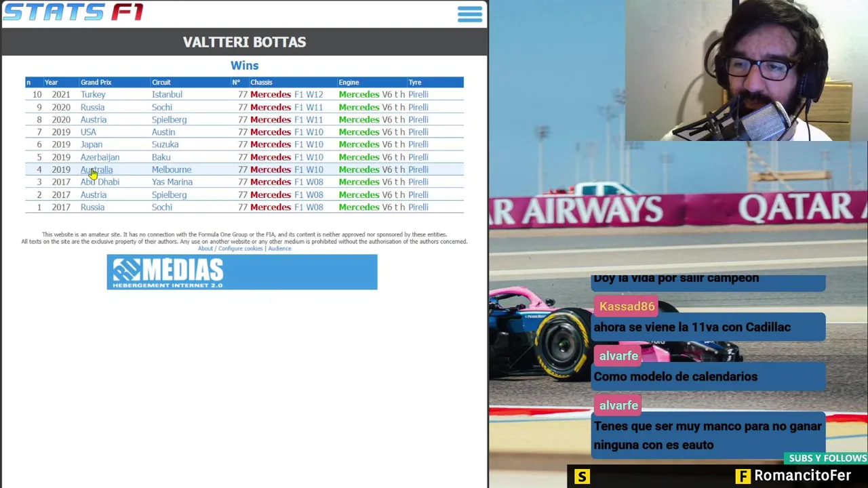Click the Subs y Follows label
Viewport: 868px width, 488px height.
coord(827,458)
